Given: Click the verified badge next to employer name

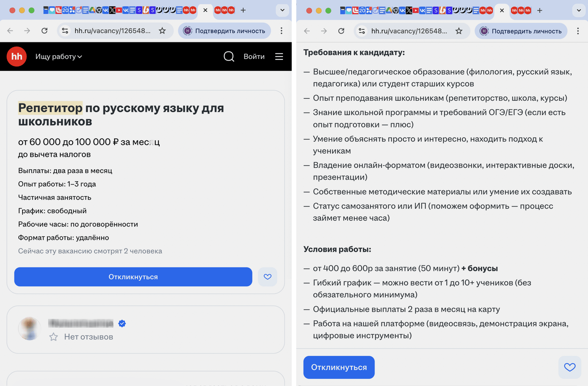Looking at the screenshot, I should [x=122, y=323].
